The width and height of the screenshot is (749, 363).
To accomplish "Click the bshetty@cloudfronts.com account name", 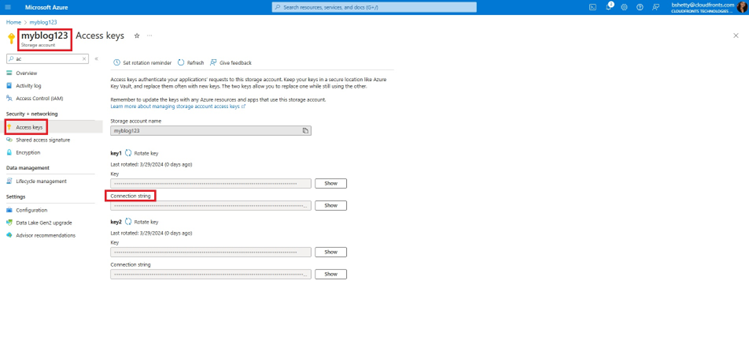I will tap(702, 4).
